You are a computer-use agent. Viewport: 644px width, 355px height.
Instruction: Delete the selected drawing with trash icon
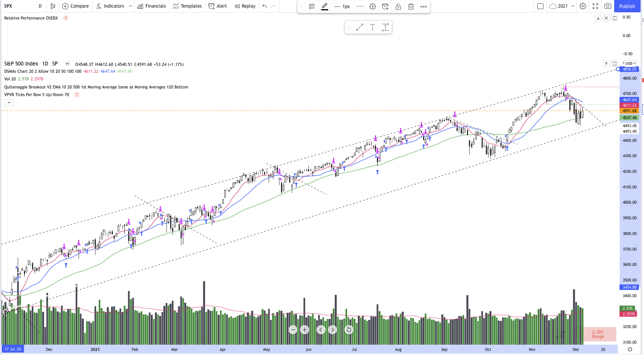[411, 7]
